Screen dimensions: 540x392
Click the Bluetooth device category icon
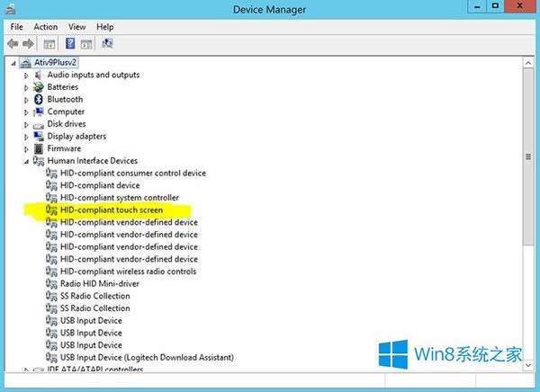[39, 99]
